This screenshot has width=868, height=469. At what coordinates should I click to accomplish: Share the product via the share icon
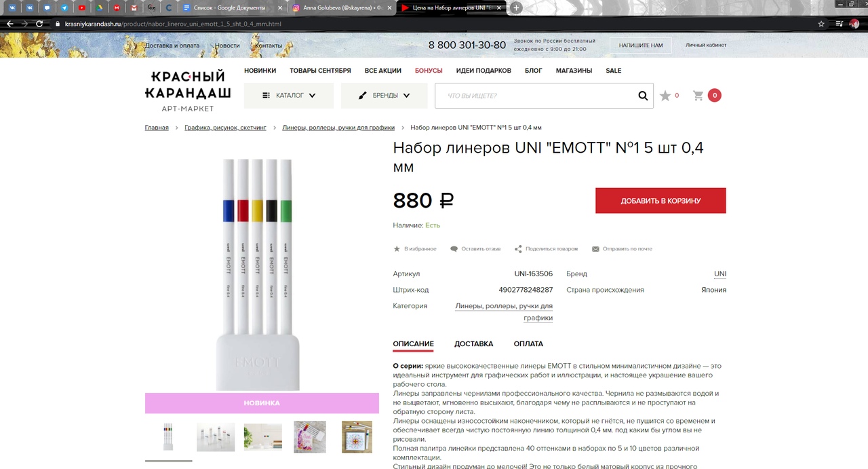point(518,249)
